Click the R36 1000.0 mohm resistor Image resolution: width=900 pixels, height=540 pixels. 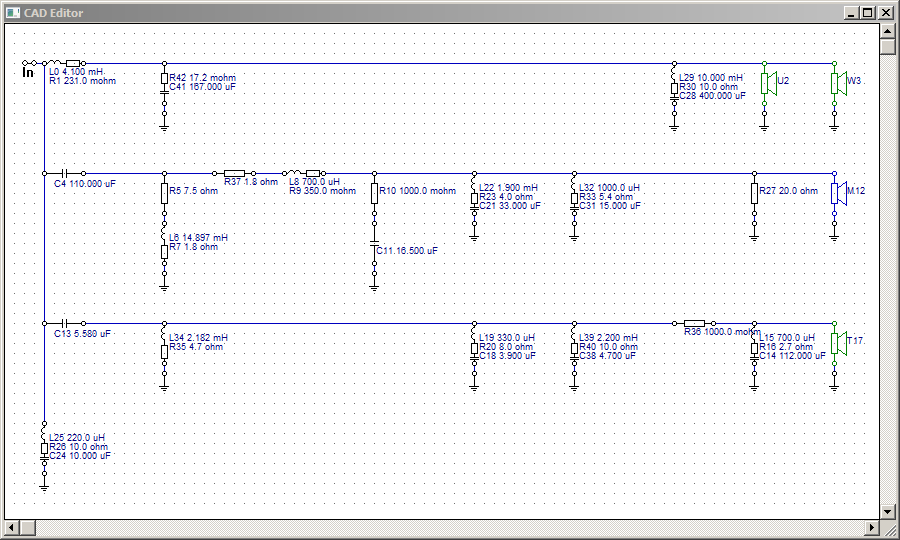[695, 324]
